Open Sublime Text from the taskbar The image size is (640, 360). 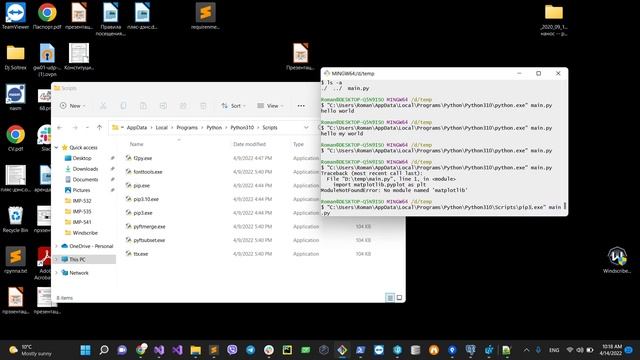pyautogui.click(x=214, y=350)
